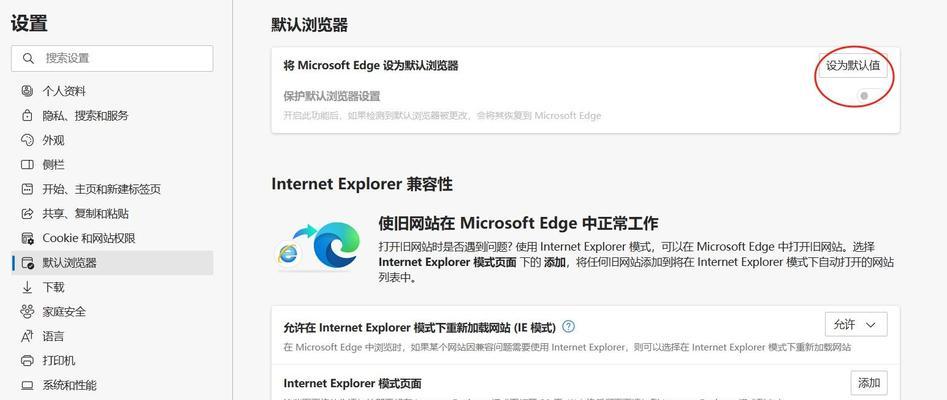947x400 pixels.
Task: Click 允许在 Internet Explorer 模式下重新加载网站 label
Action: pos(419,327)
